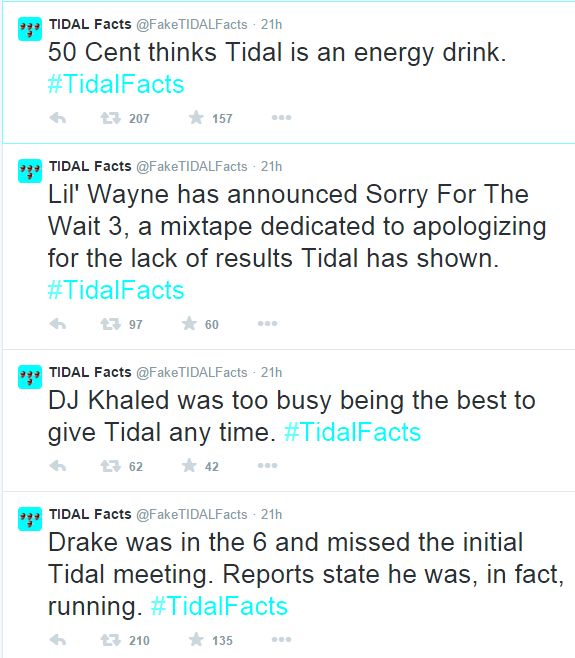Open more options on the DJ Khaled tweet
The height and width of the screenshot is (658, 575).
[x=267, y=465]
